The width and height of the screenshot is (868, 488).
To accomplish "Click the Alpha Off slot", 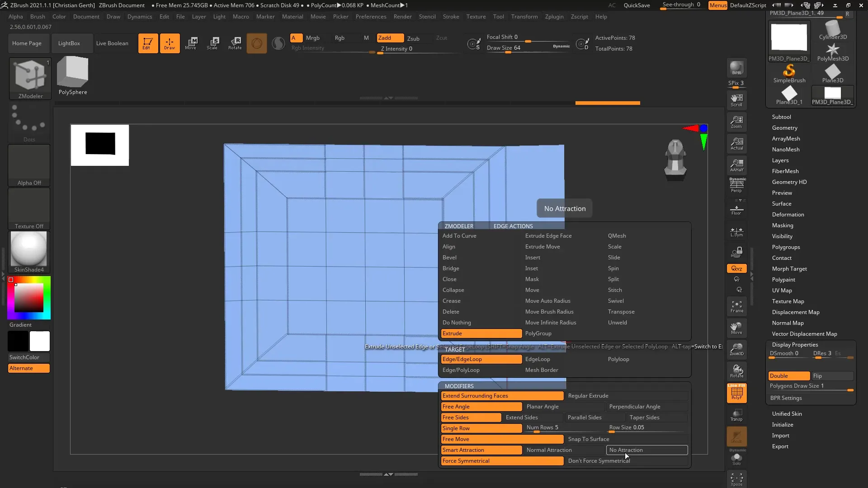I will [x=29, y=165].
